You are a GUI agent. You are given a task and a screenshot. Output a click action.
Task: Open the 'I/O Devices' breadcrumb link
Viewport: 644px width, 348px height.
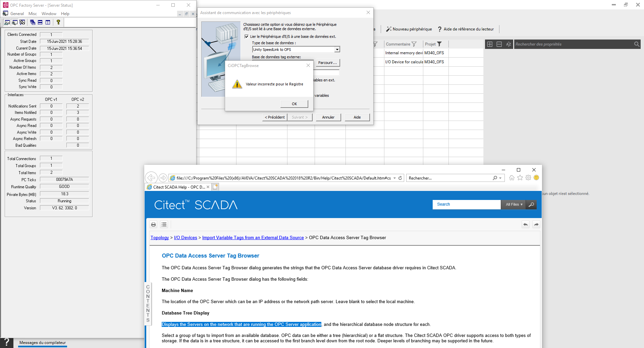(185, 238)
